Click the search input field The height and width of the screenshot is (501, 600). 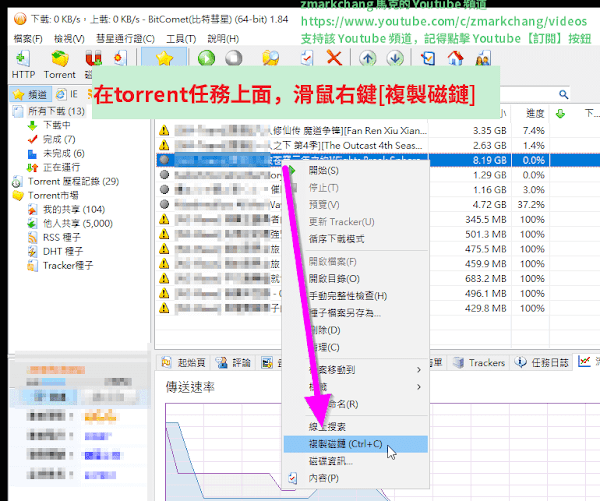[x=529, y=94]
